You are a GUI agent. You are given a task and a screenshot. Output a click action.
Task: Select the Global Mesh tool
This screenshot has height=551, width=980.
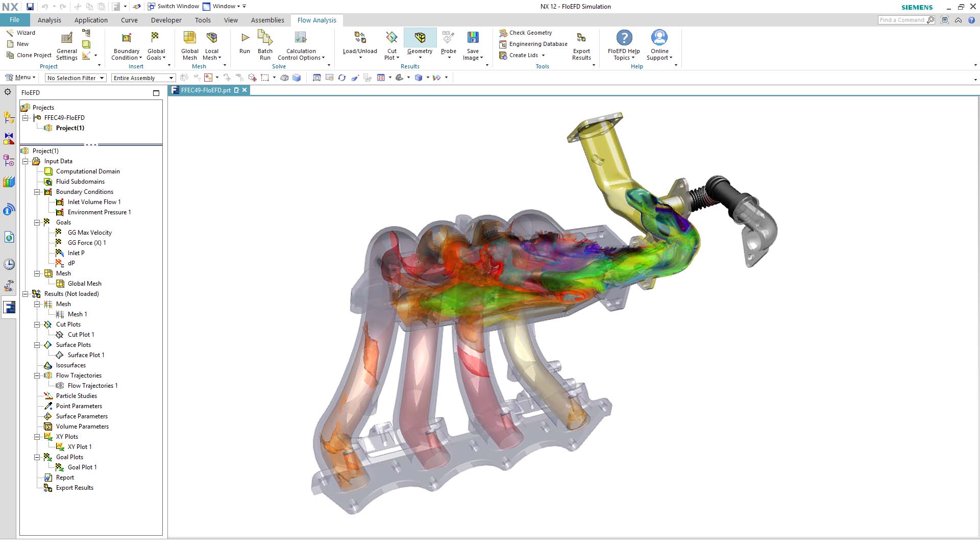tap(189, 43)
